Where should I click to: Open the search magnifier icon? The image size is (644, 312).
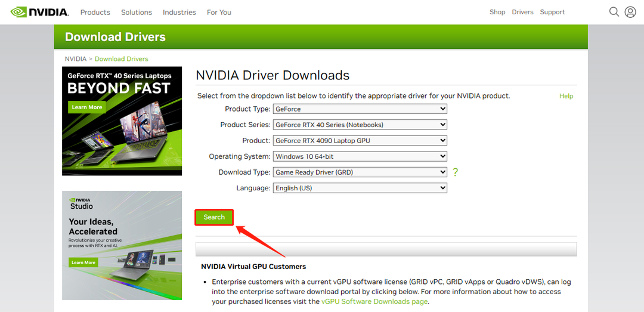click(614, 12)
